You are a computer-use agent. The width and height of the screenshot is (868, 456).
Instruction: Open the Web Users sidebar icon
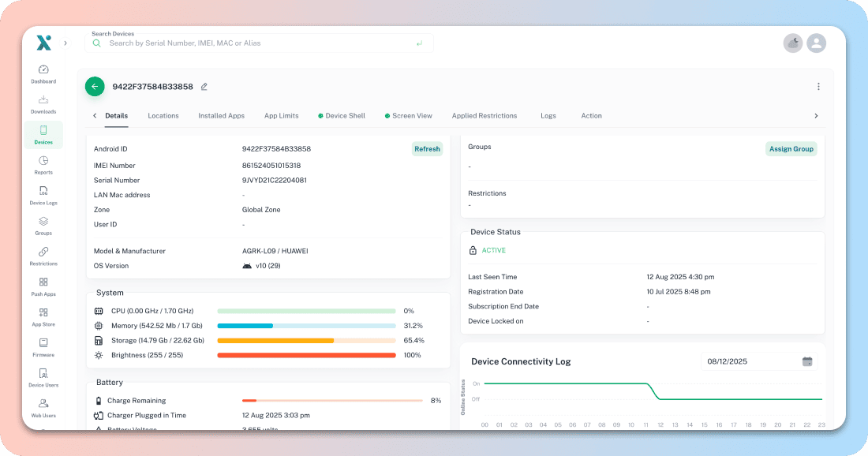pos(43,404)
